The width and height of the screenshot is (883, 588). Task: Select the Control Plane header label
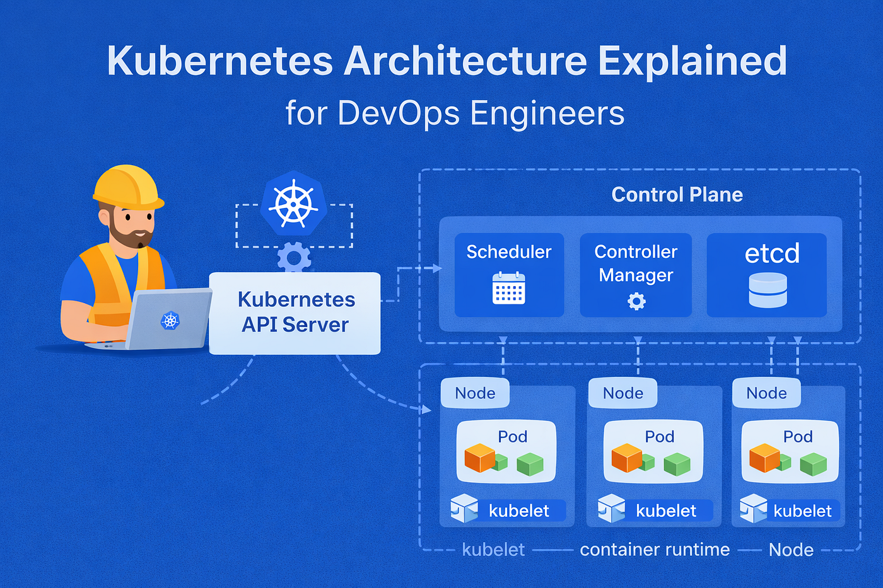[x=677, y=195]
